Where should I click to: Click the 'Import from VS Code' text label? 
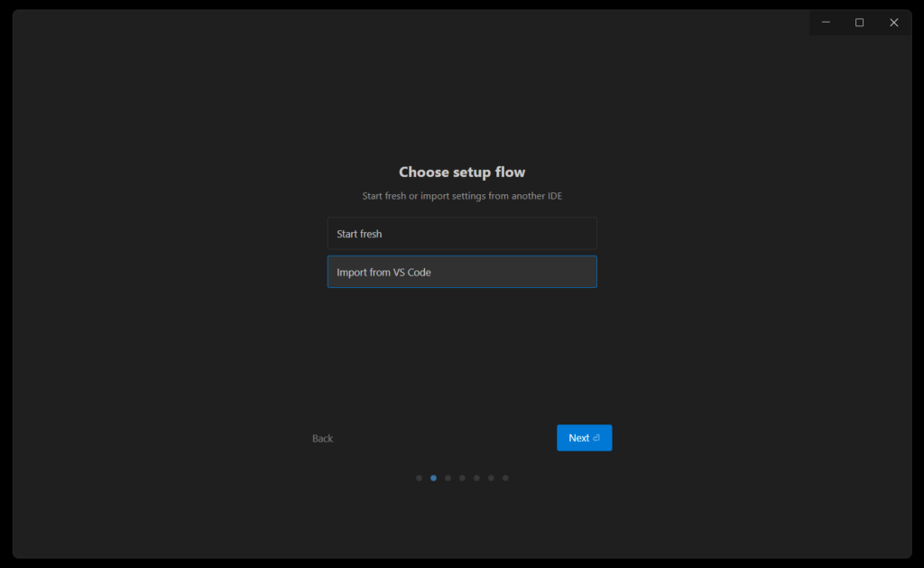[x=383, y=273]
